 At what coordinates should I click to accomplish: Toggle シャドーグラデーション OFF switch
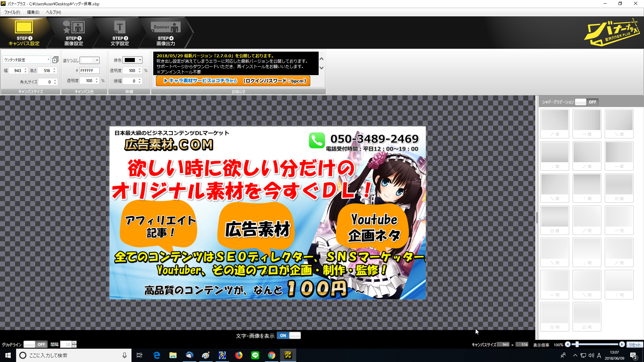click(x=586, y=102)
